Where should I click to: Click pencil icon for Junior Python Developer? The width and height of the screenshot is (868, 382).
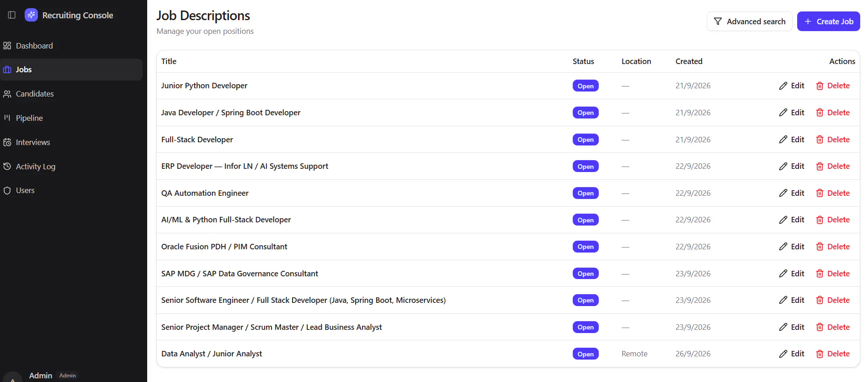coord(783,86)
